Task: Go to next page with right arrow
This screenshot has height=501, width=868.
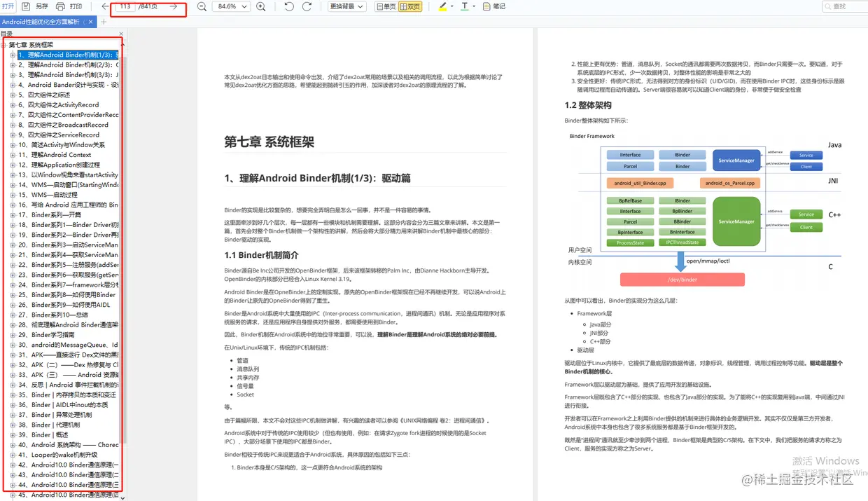Action: [174, 6]
